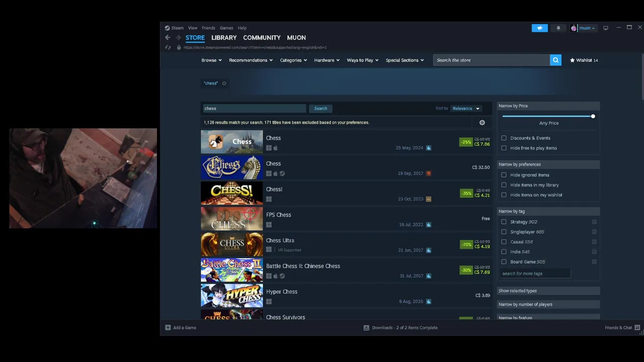Click the Any Price slider handle
This screenshot has height=362, width=644.
pos(593,117)
